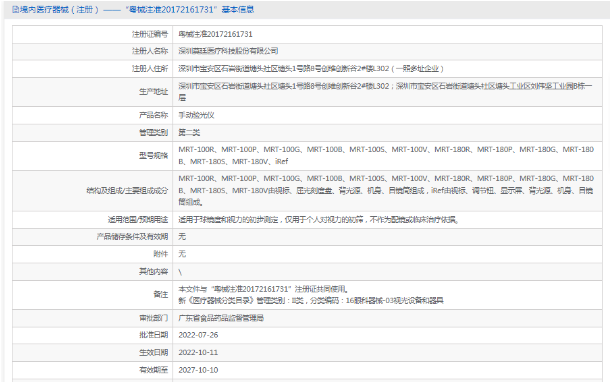This screenshot has height=388, width=615.
Task: Select the 备注 label cell
Action: pos(93,295)
